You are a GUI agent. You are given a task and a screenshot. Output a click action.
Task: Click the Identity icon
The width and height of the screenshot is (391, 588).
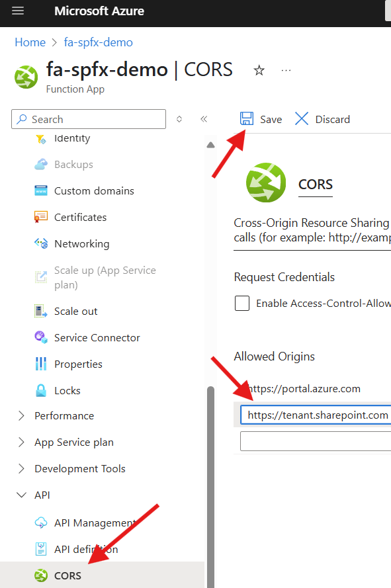tap(41, 139)
